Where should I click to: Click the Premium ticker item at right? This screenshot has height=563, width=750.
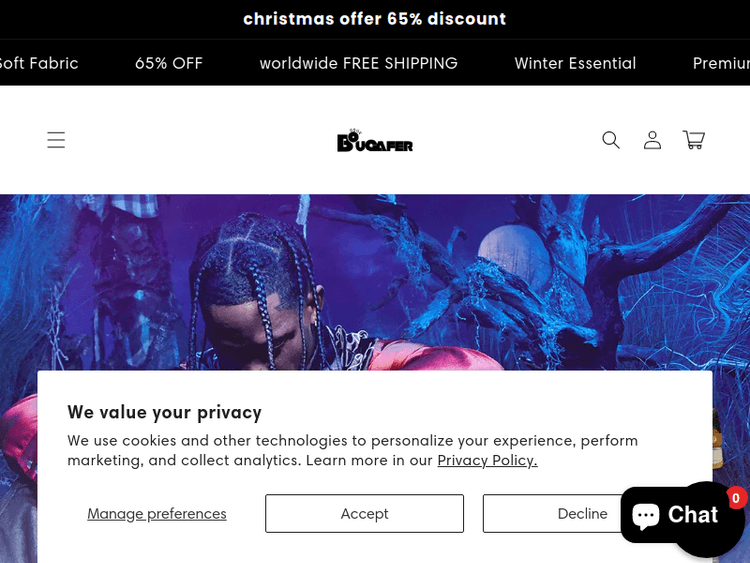pos(721,63)
